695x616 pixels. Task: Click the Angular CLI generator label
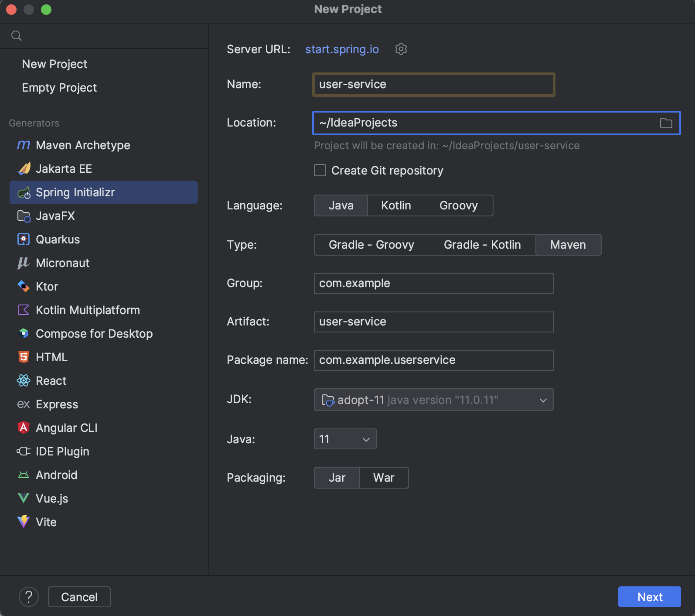67,428
